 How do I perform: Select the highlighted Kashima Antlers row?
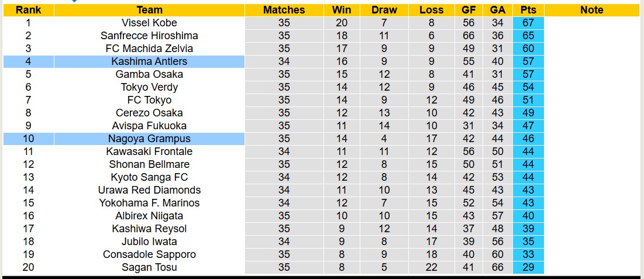149,61
